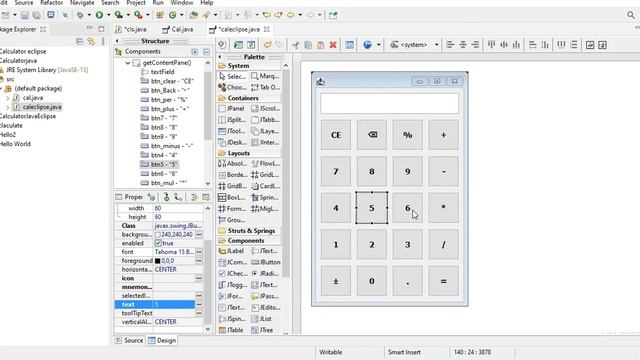Screen dimensions: 640x360
Task: Click the calculator text field on form
Action: (389, 103)
